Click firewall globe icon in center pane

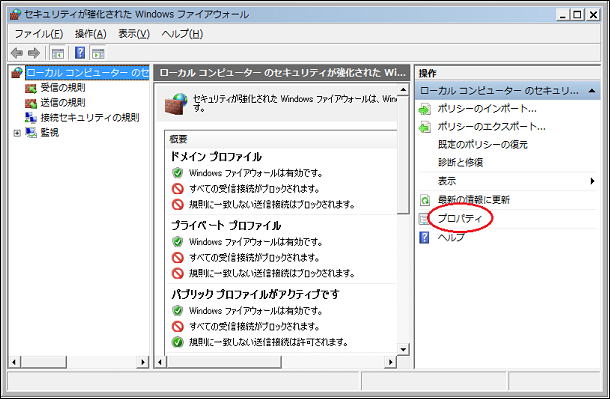[176, 104]
